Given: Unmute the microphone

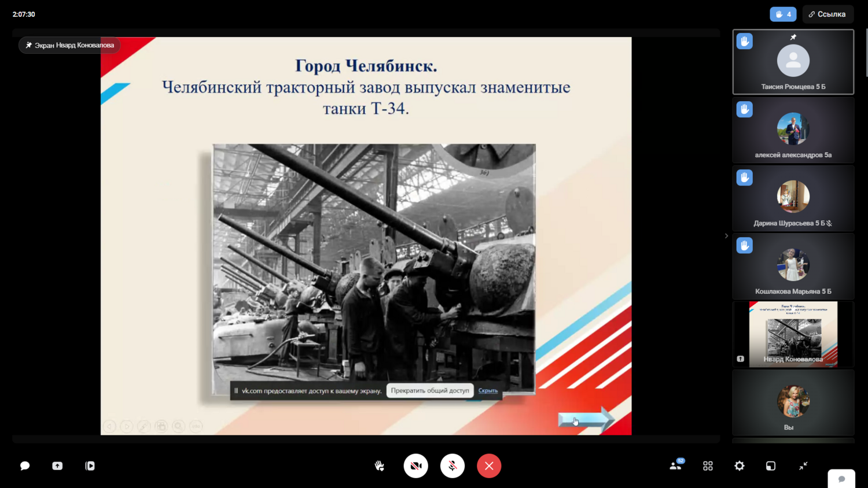Looking at the screenshot, I should (453, 465).
